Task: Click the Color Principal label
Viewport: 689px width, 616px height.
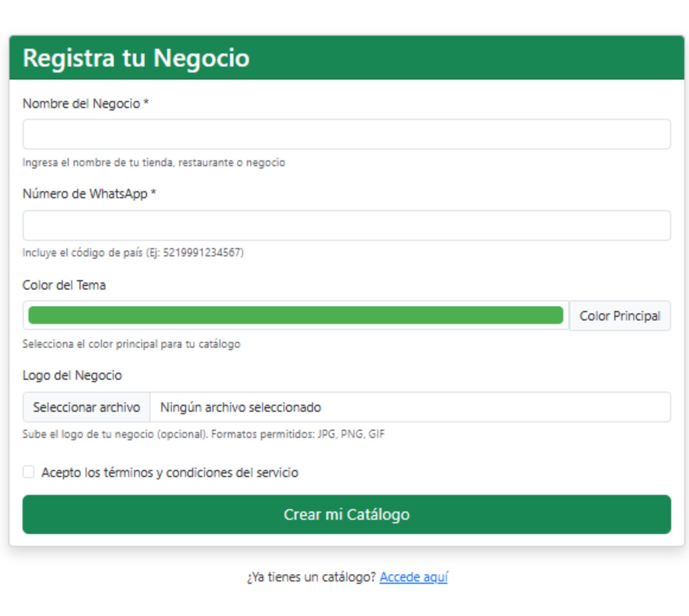Action: click(x=620, y=316)
